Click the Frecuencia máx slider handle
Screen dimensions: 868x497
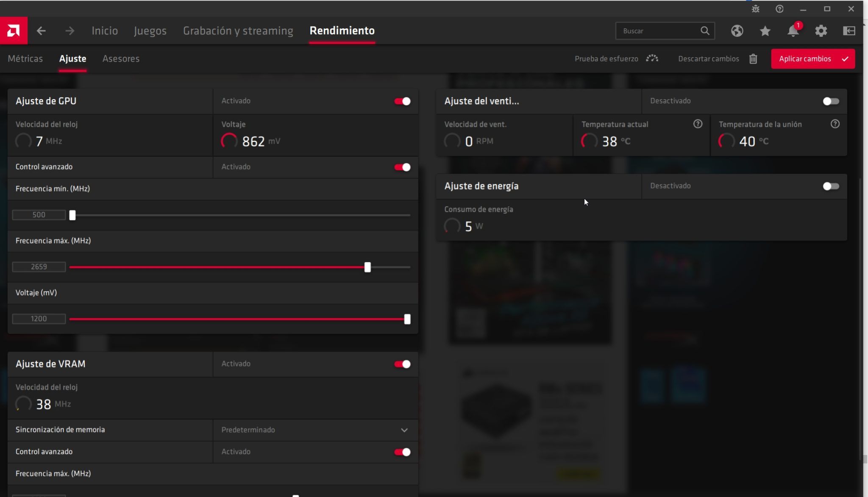368,267
